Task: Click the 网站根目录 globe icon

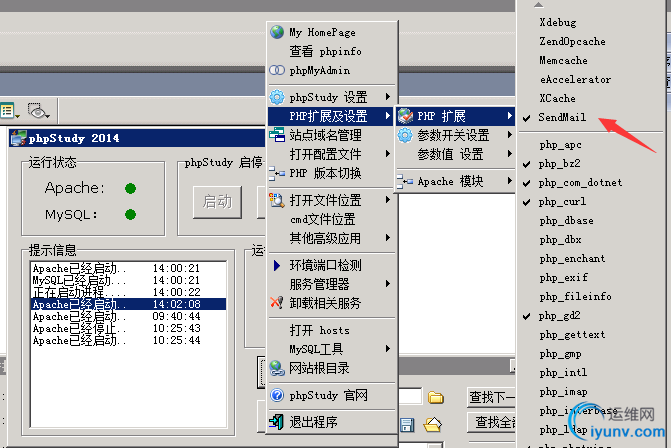Action: pos(277,368)
